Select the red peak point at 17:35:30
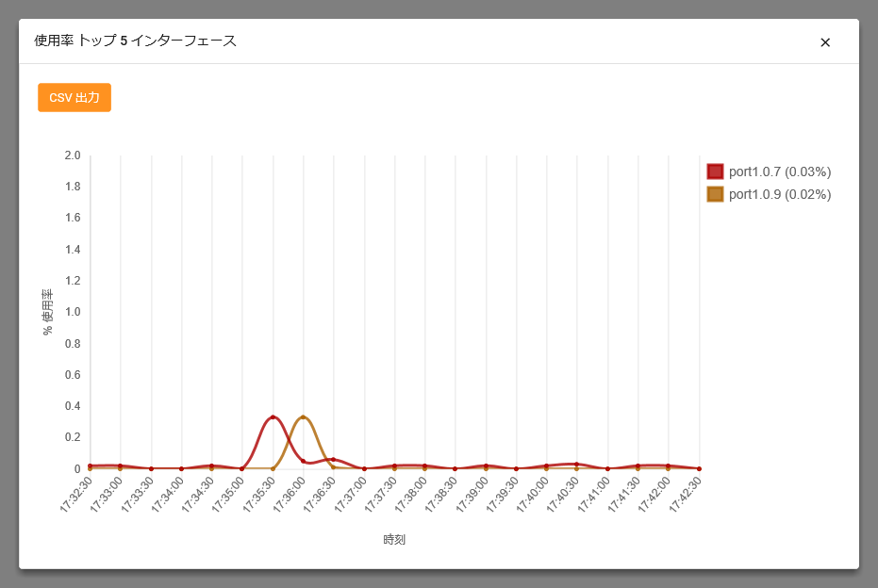This screenshot has height=588, width=878. [x=273, y=417]
